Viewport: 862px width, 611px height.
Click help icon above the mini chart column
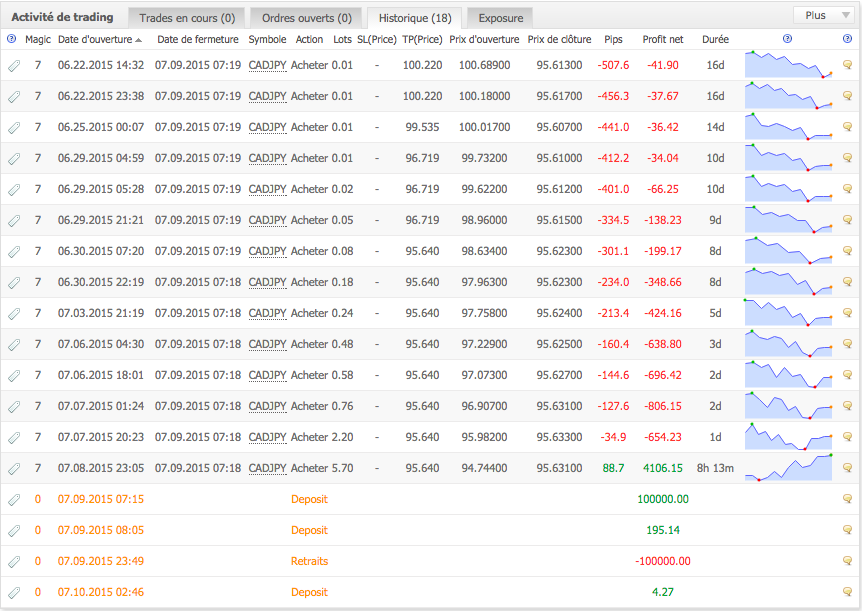(788, 39)
